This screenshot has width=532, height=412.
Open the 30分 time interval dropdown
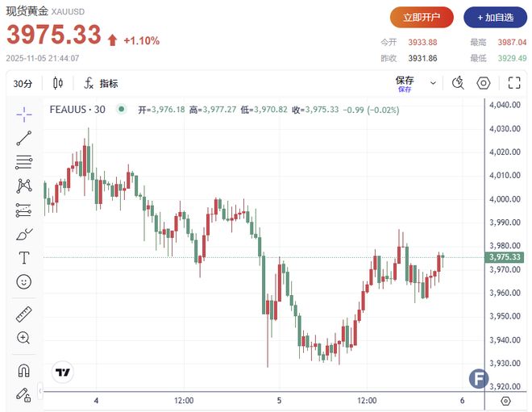pos(23,83)
